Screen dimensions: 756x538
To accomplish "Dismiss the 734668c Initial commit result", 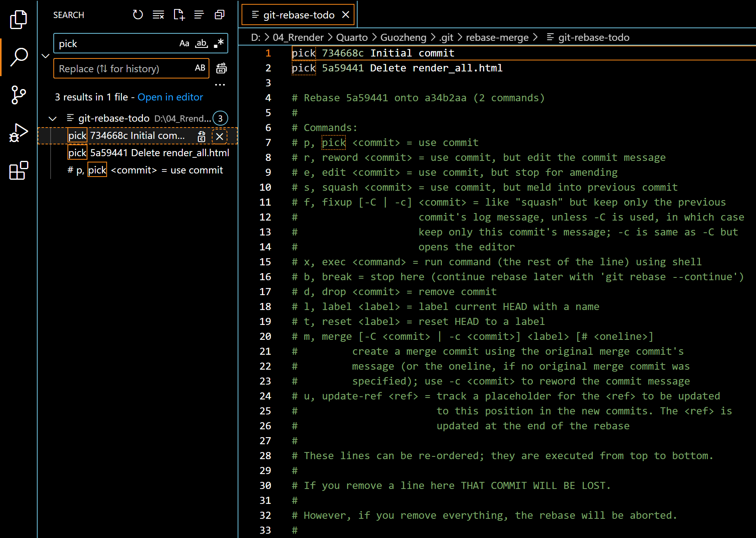I will (220, 137).
